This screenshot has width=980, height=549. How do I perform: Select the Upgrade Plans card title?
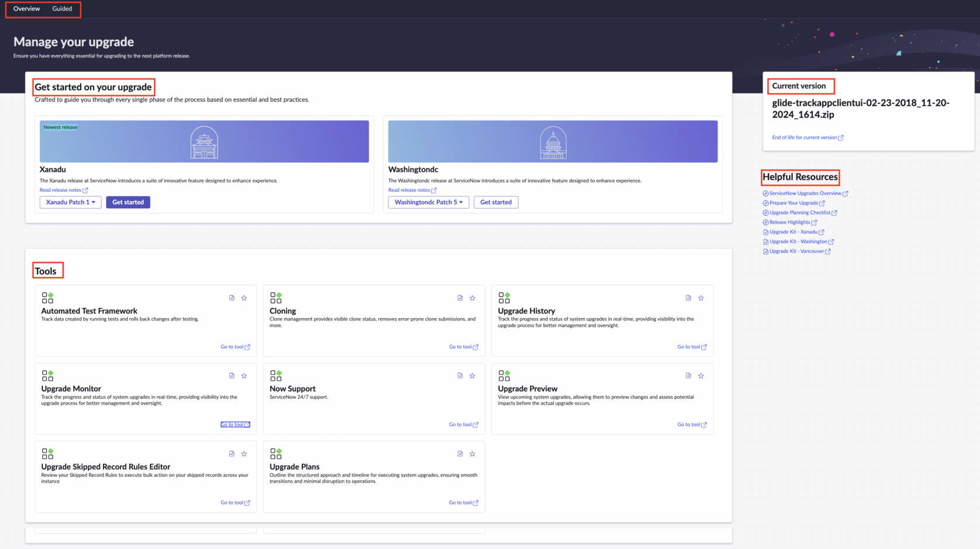click(295, 467)
